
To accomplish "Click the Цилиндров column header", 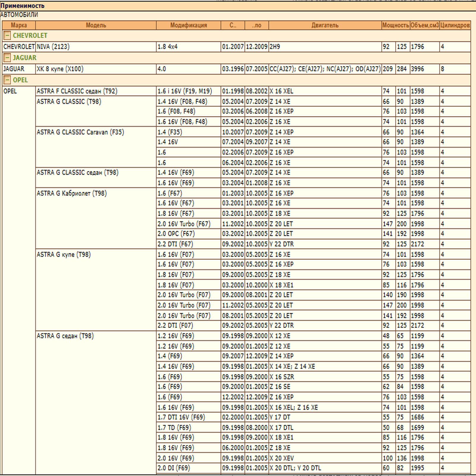I will coord(455,25).
